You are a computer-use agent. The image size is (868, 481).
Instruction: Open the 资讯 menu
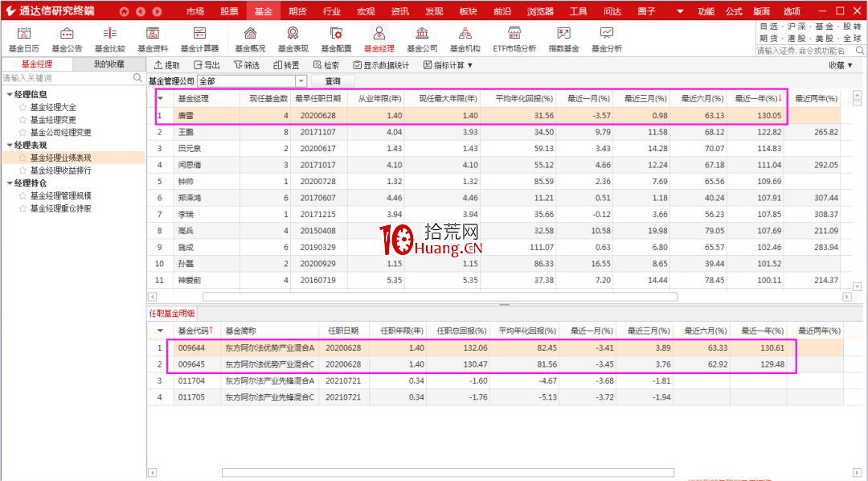(400, 11)
